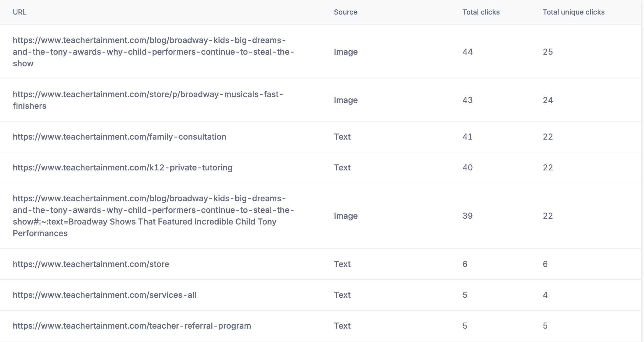Viewport: 644px width, 342px height.
Task: Click the Total unique clicks column header
Action: [574, 12]
